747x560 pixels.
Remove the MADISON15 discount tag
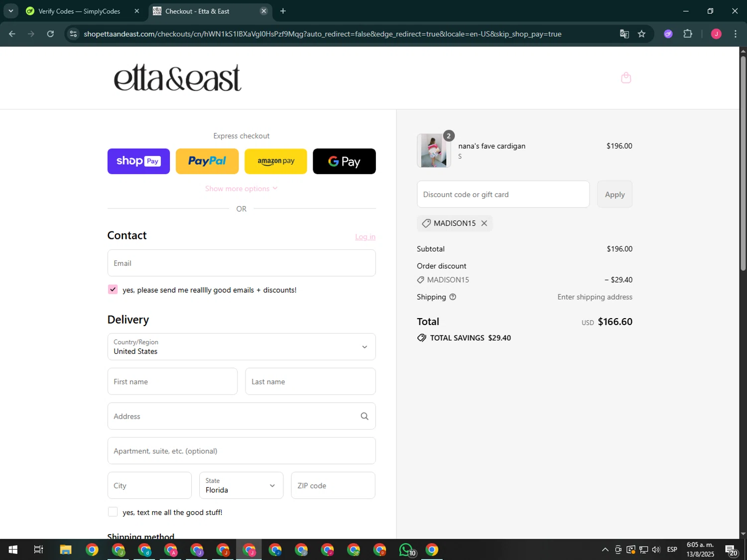point(484,224)
